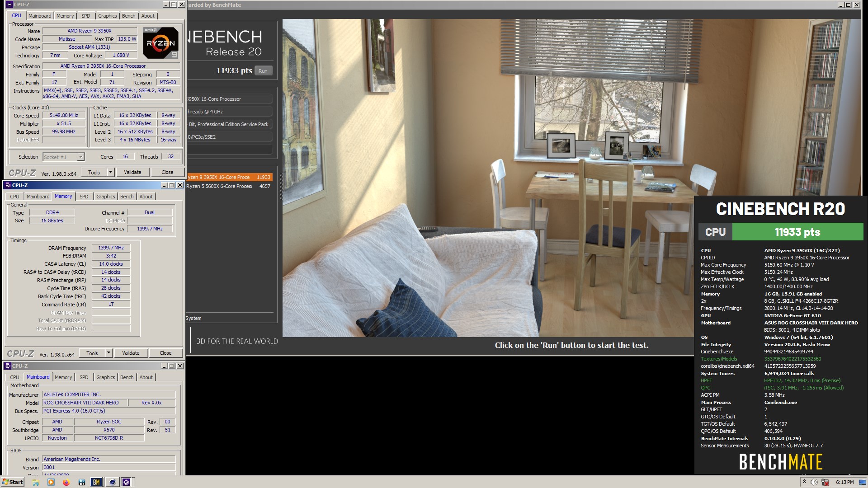Click the AMD Ryzen 9 3950X Name field
This screenshot has width=868, height=488.
(x=90, y=31)
